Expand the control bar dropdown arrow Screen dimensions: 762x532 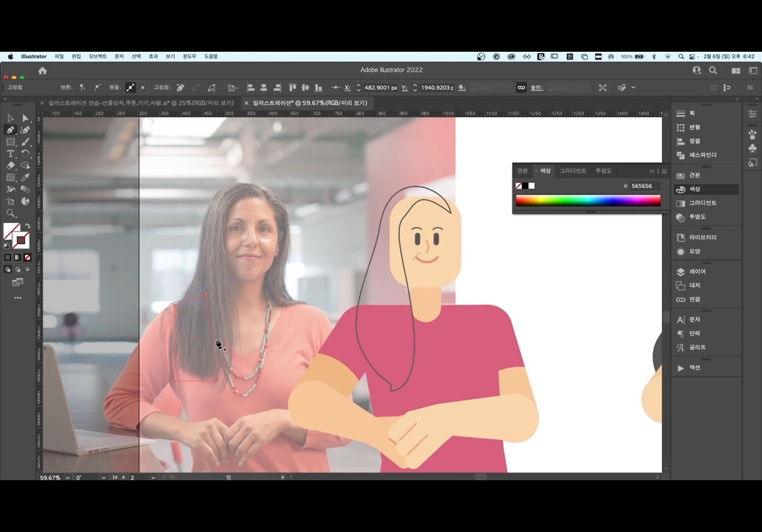pos(633,87)
